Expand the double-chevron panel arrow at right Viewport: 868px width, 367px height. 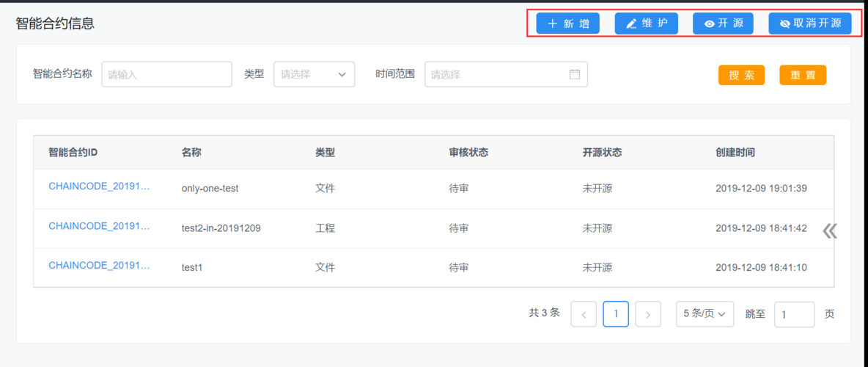[x=829, y=231]
